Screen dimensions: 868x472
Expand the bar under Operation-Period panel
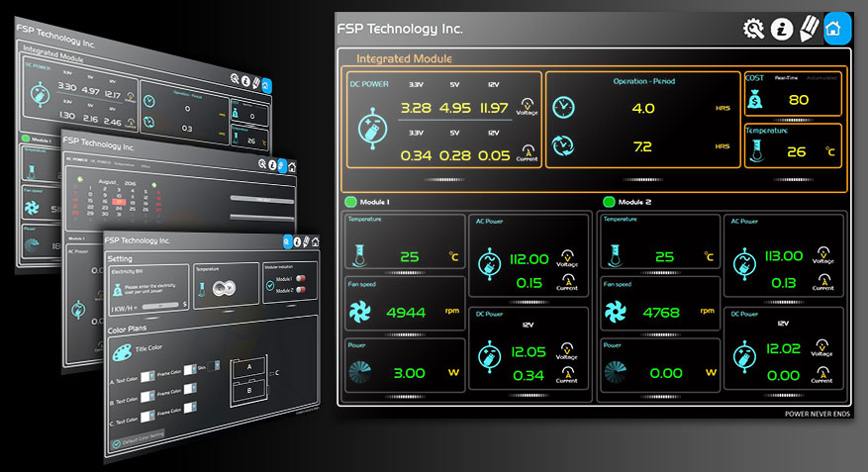(641, 179)
